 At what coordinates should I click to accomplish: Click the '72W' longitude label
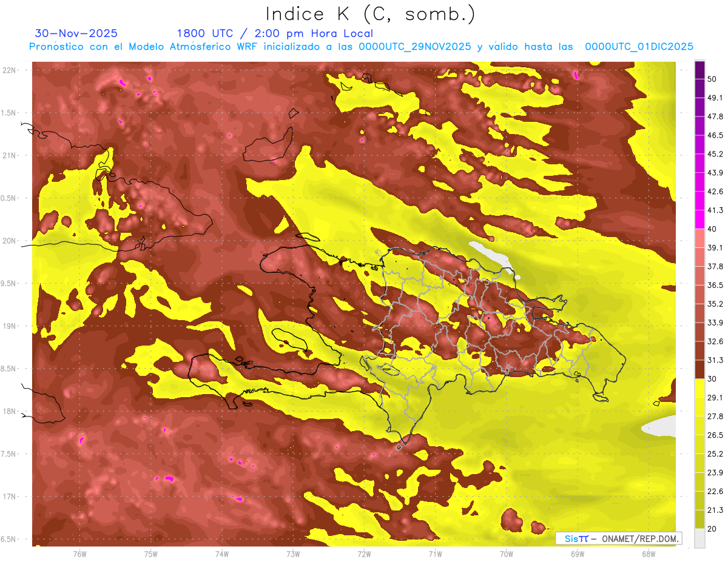coord(364,554)
